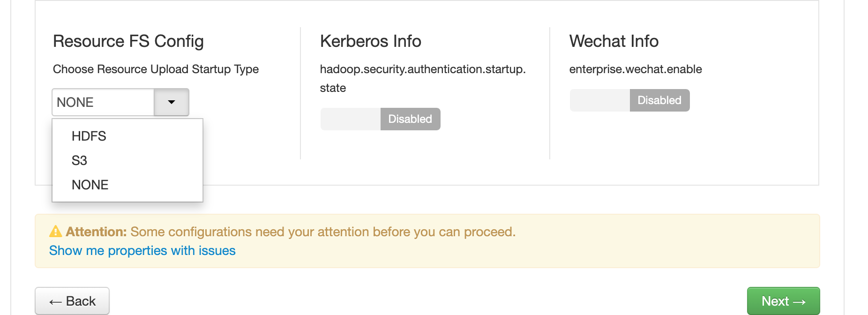Proceed with the green Next button
Image resolution: width=868 pixels, height=315 pixels.
click(x=783, y=301)
